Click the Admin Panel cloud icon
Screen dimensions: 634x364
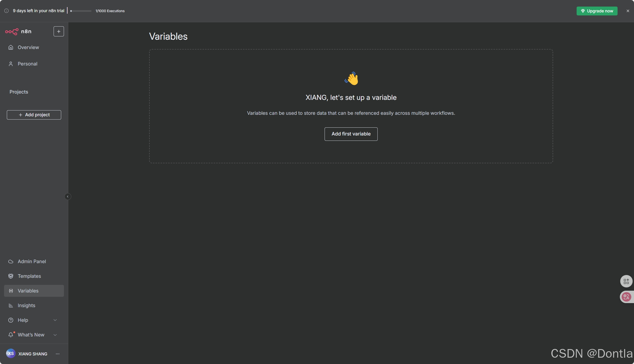[11, 261]
